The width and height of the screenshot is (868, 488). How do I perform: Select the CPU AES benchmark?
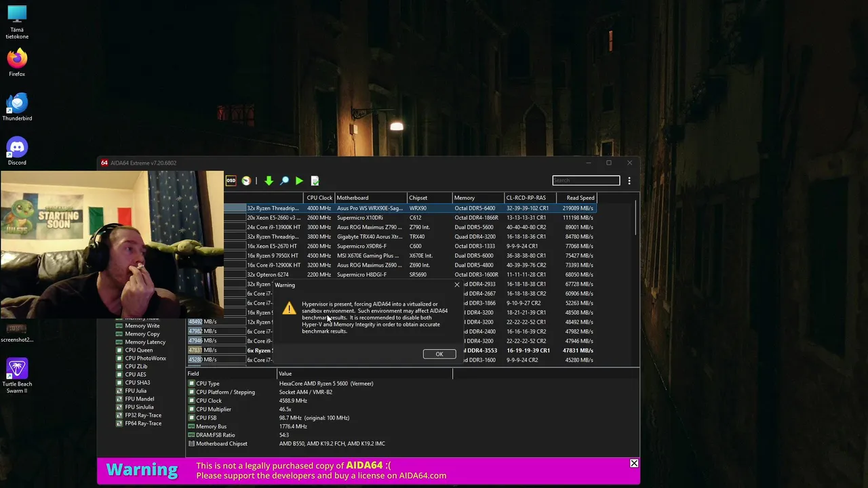135,375
